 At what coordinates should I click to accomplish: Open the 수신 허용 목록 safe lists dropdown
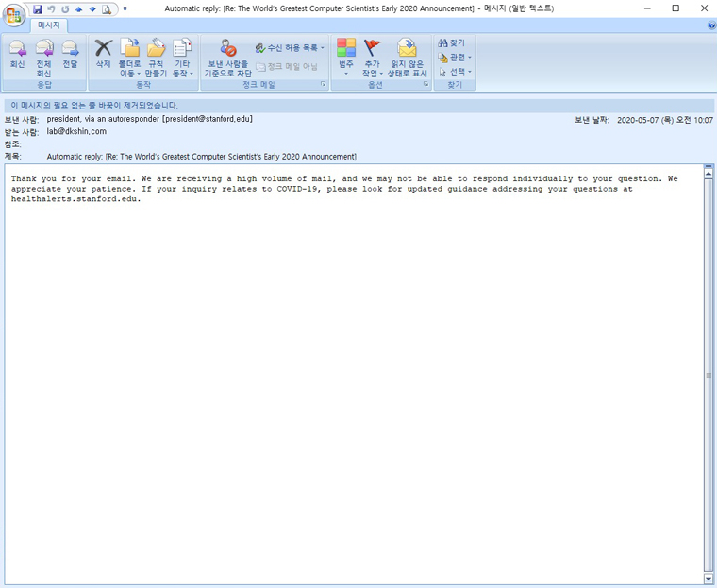290,47
